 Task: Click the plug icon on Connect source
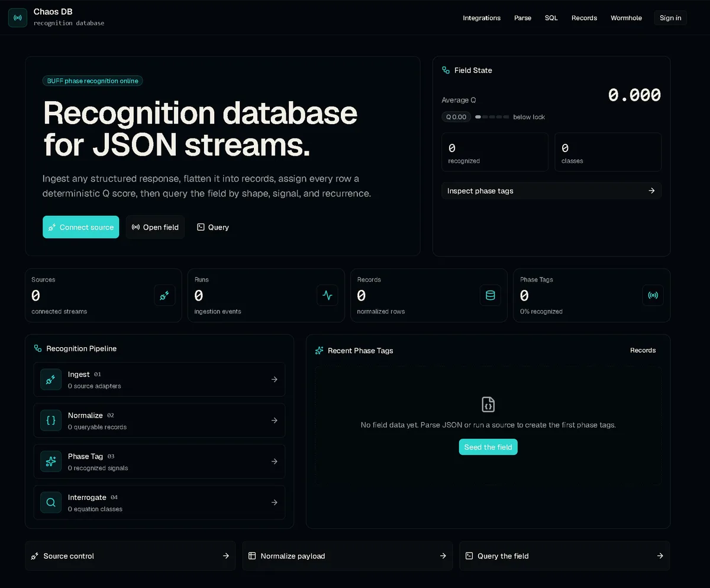52,227
